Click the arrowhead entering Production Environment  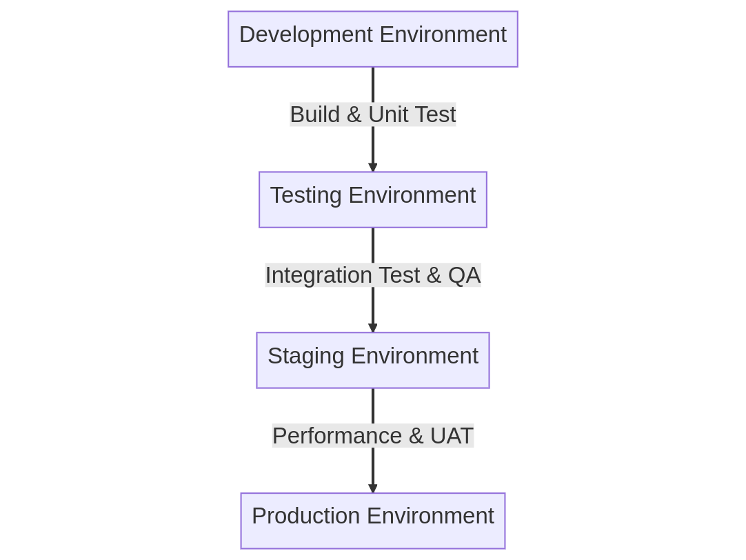pos(373,489)
